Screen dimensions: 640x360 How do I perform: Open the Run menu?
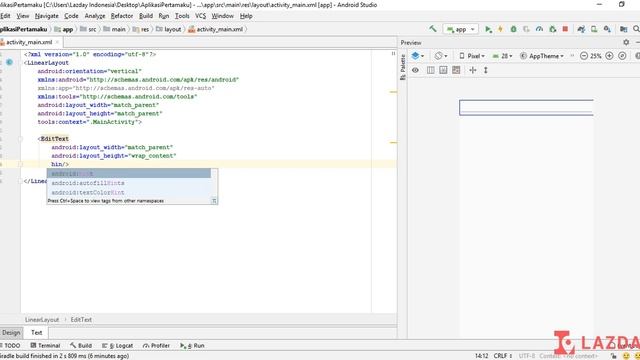tap(164, 16)
